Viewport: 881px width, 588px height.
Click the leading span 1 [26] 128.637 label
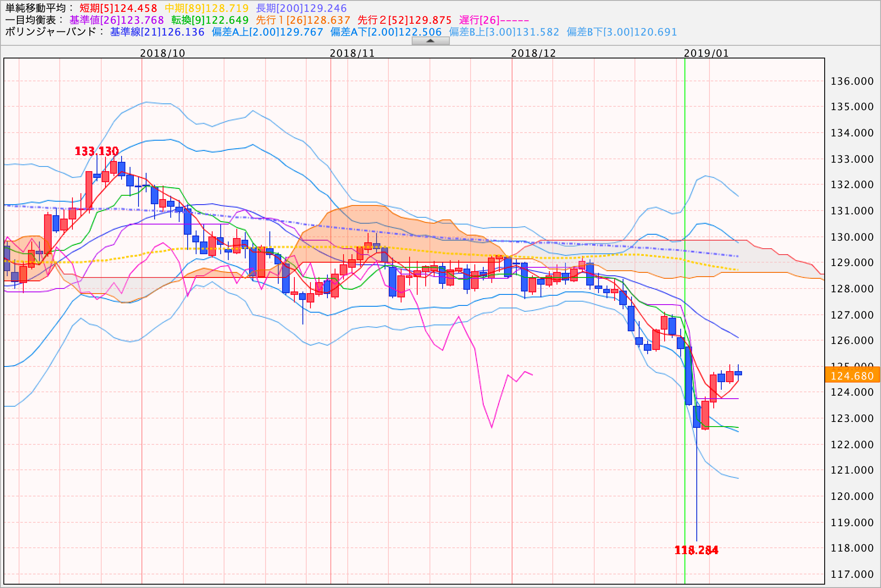tap(303, 20)
